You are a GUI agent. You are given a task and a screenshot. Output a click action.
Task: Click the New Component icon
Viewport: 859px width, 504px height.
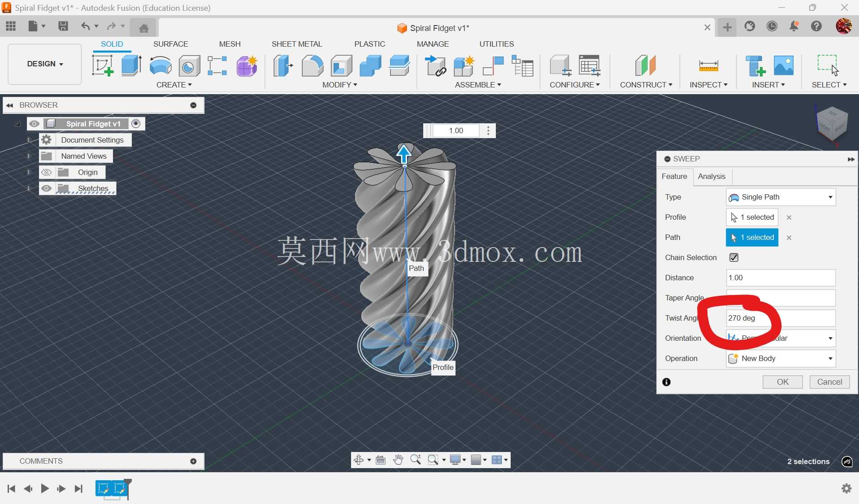pos(464,65)
